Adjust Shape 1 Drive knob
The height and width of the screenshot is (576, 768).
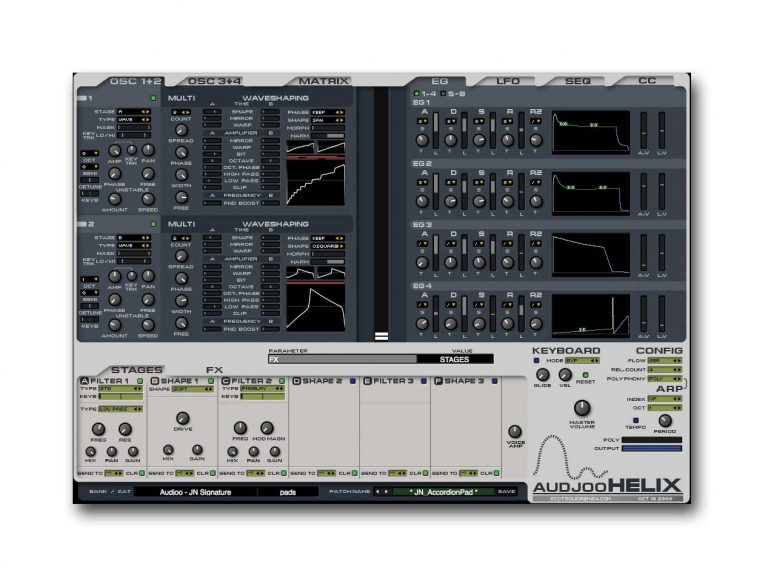182,418
